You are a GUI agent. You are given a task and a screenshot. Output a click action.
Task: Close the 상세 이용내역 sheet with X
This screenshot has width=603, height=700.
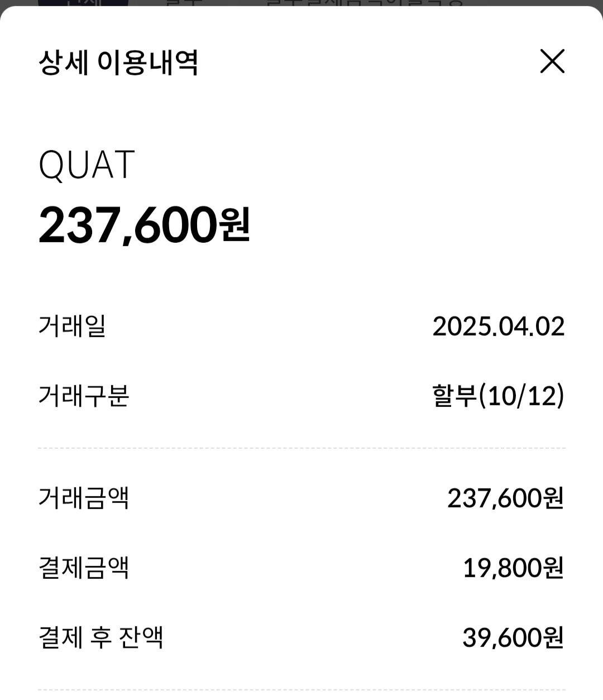coord(552,61)
